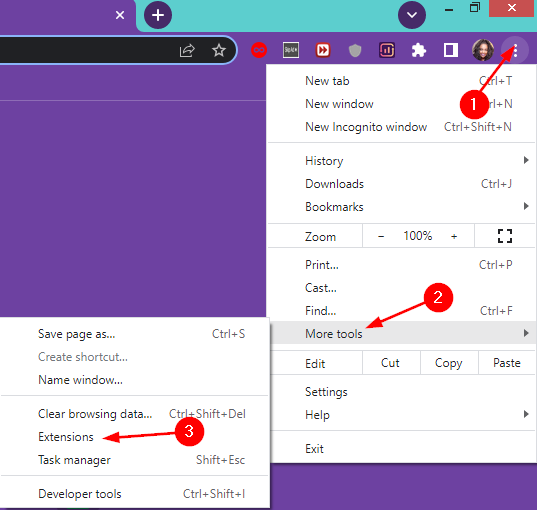Increase zoom with plus button
The image size is (537, 510).
[x=454, y=236]
